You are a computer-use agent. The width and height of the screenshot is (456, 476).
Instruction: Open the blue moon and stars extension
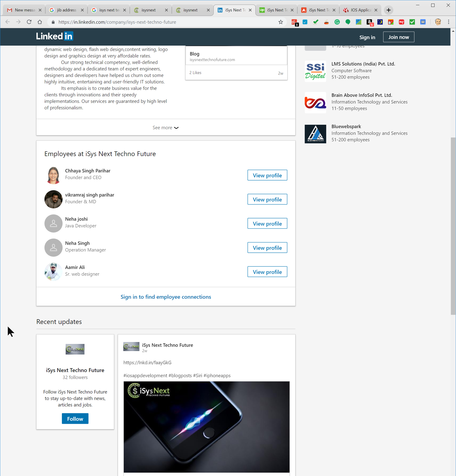tap(380, 22)
